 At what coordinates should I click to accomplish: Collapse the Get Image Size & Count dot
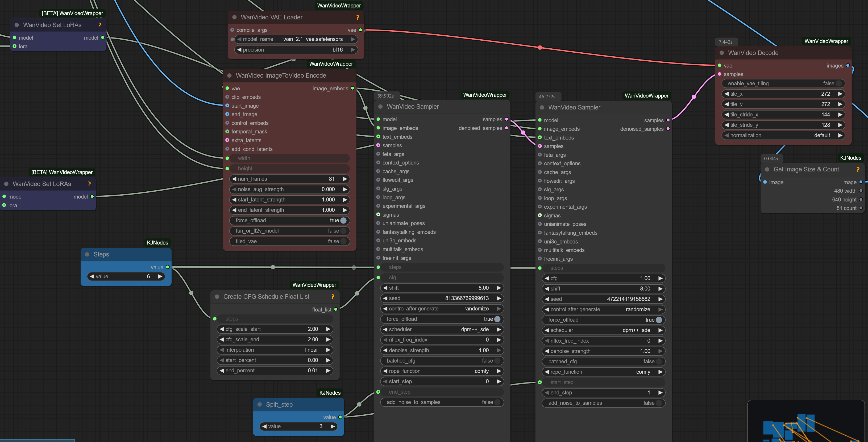[x=767, y=169]
